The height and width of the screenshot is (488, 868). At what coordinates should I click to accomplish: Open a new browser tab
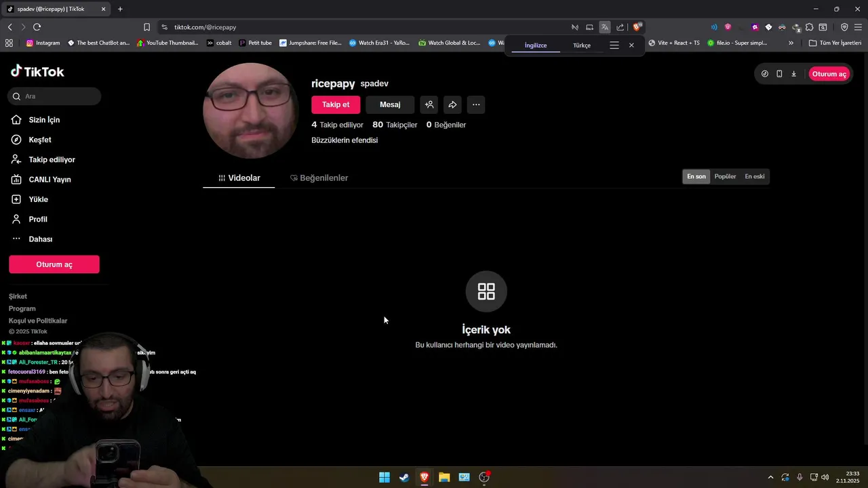pyautogui.click(x=120, y=9)
